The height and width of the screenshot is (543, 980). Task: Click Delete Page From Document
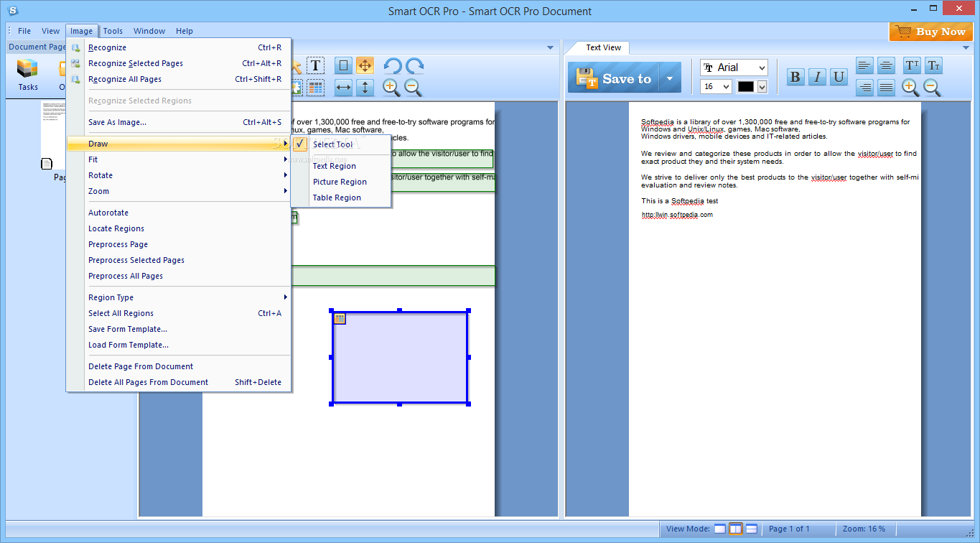pos(178,366)
